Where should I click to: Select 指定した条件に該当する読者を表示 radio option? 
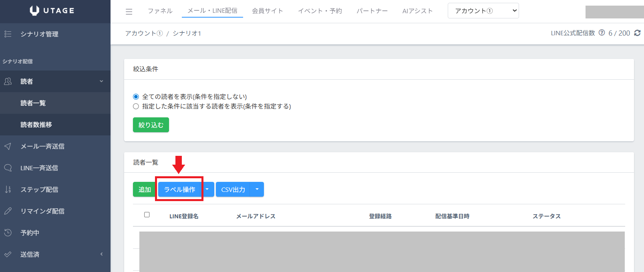(136, 106)
